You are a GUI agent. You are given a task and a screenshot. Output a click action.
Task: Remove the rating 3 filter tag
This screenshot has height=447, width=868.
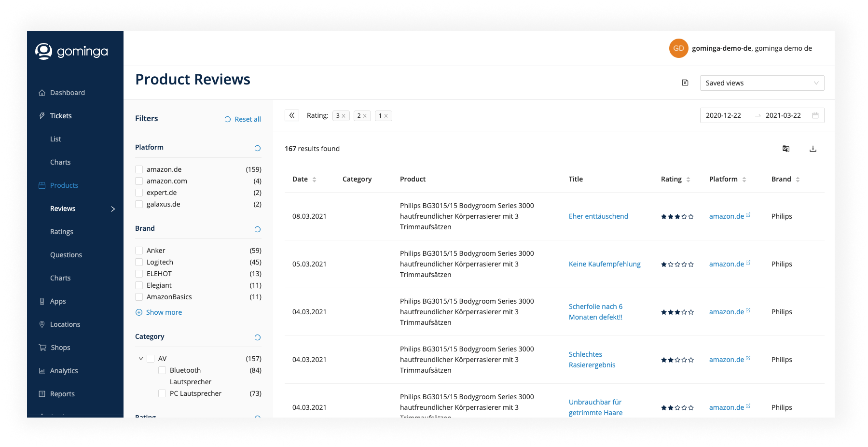pyautogui.click(x=344, y=116)
